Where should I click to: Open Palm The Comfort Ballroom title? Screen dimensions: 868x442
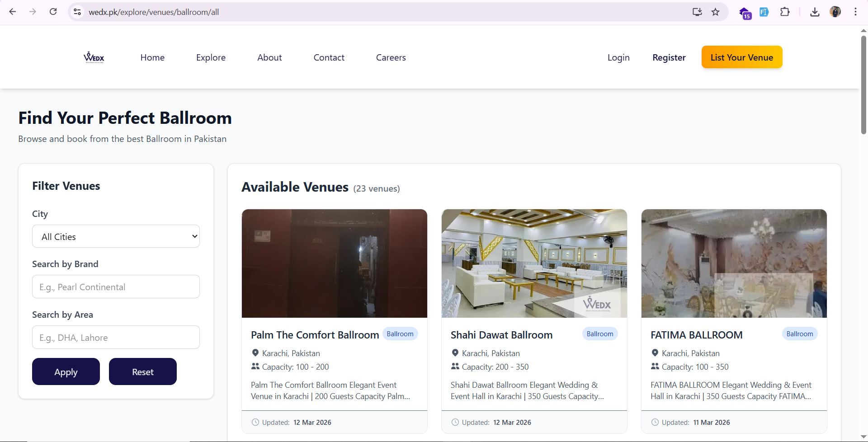pyautogui.click(x=315, y=335)
